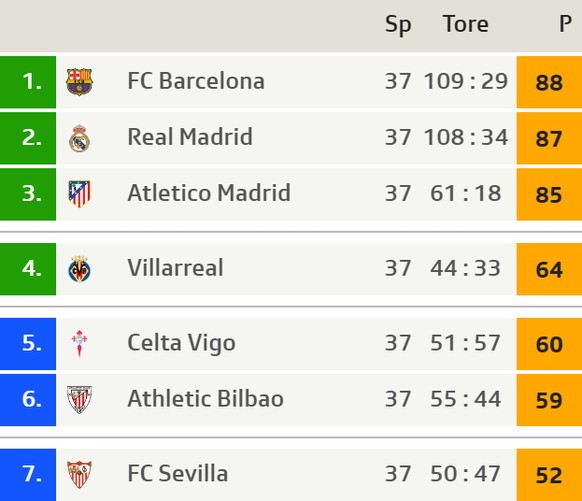Click the Atletico Madrid club crest
This screenshot has width=582, height=501.
tap(79, 194)
